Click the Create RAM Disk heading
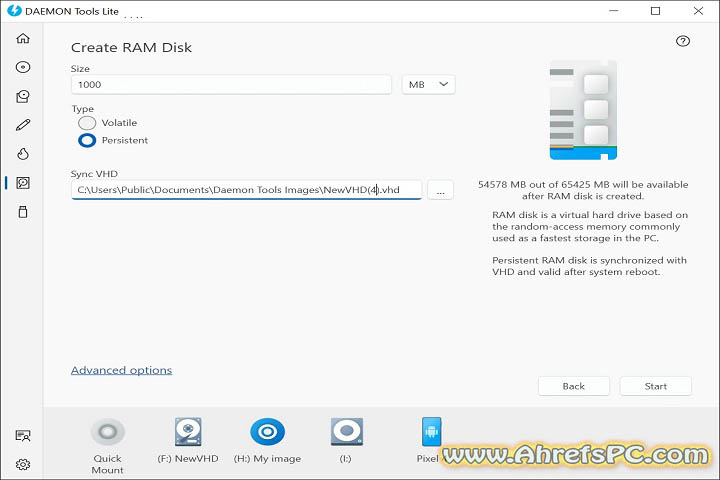 pyautogui.click(x=131, y=47)
